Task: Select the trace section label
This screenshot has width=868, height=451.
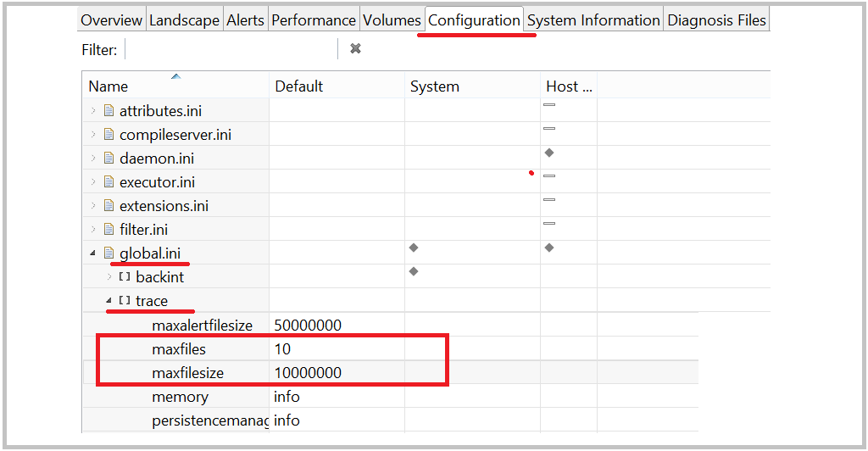Action: (x=152, y=301)
